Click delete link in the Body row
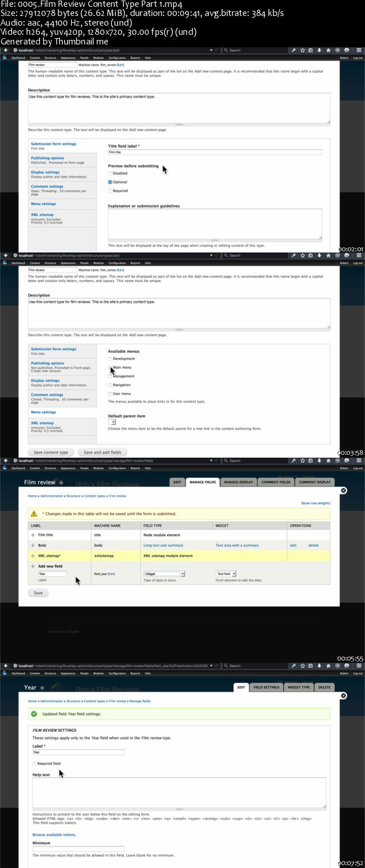365x868 pixels. (x=314, y=545)
